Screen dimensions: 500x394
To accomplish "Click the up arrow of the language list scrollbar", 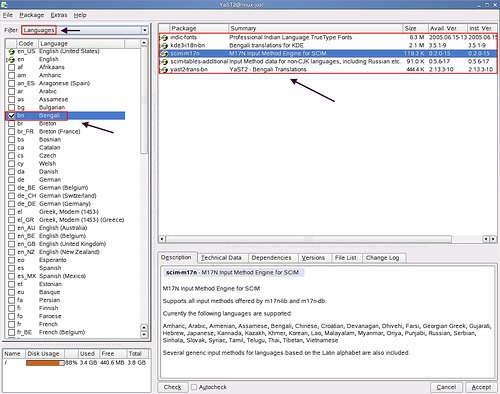I will pos(144,43).
